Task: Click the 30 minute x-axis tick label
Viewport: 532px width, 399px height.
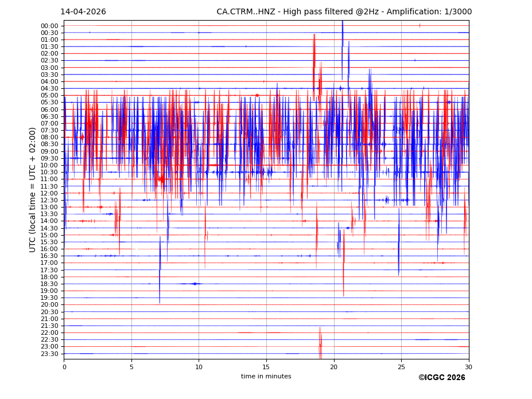Action: 469,366
